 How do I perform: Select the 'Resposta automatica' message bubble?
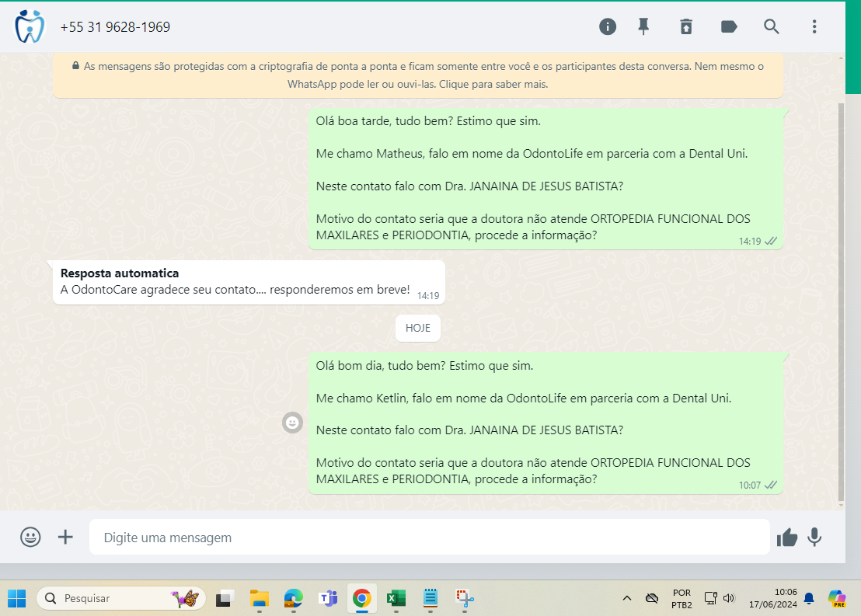(249, 282)
